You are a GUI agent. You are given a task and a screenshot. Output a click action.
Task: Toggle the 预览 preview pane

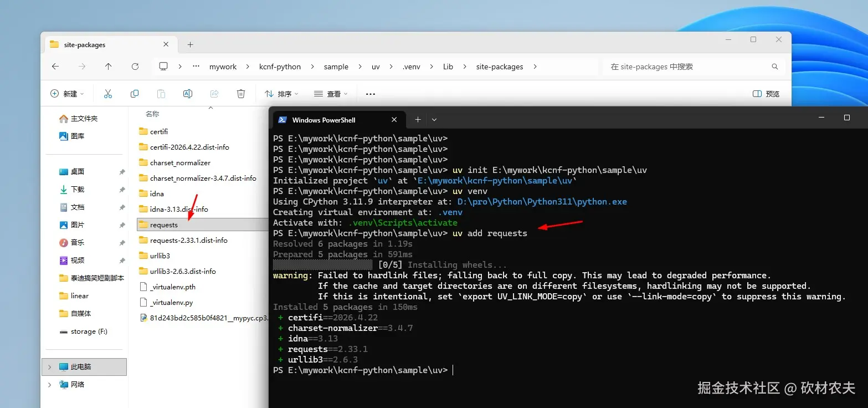click(x=766, y=94)
